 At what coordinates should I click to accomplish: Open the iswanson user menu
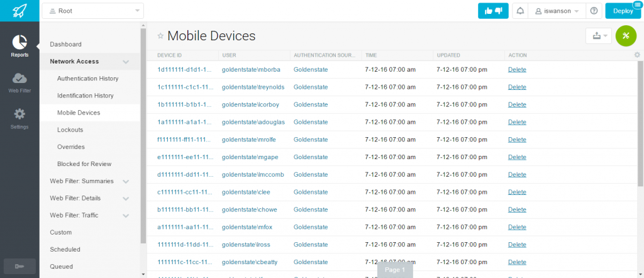pos(557,11)
